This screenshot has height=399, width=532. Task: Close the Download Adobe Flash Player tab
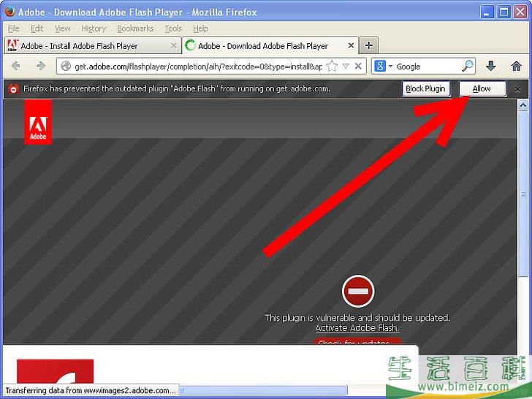click(351, 45)
